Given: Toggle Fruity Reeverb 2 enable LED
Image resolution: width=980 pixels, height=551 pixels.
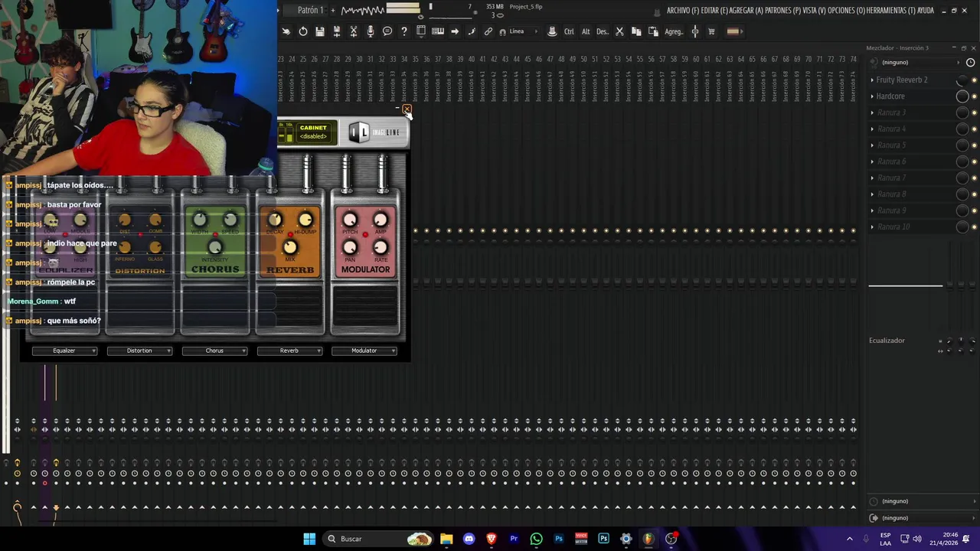Looking at the screenshot, I should [974, 80].
